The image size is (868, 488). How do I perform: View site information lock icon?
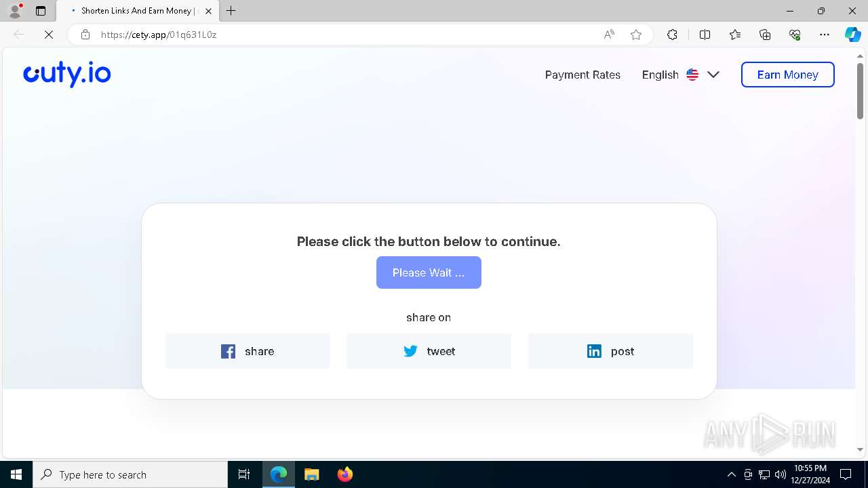pyautogui.click(x=85, y=35)
